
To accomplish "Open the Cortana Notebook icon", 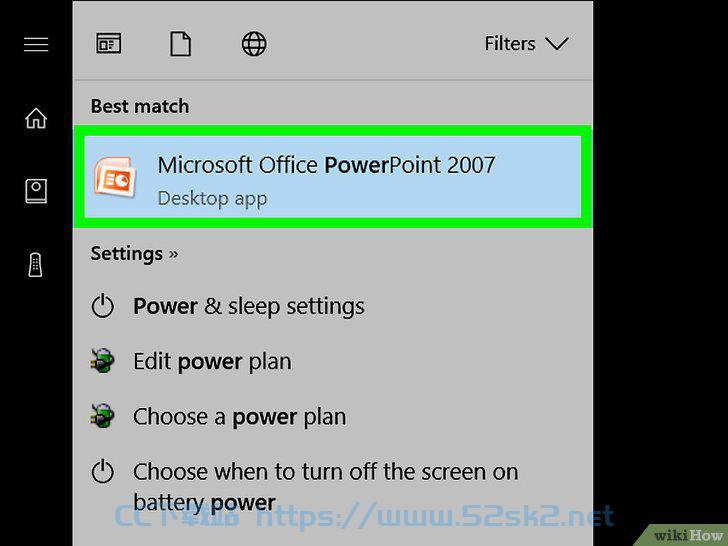I will pyautogui.click(x=36, y=191).
